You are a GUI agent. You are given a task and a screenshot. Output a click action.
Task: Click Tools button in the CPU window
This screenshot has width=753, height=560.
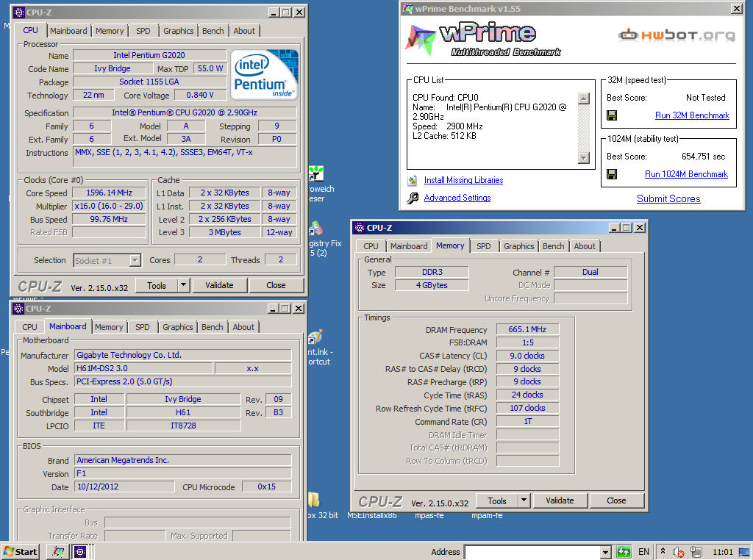(157, 285)
